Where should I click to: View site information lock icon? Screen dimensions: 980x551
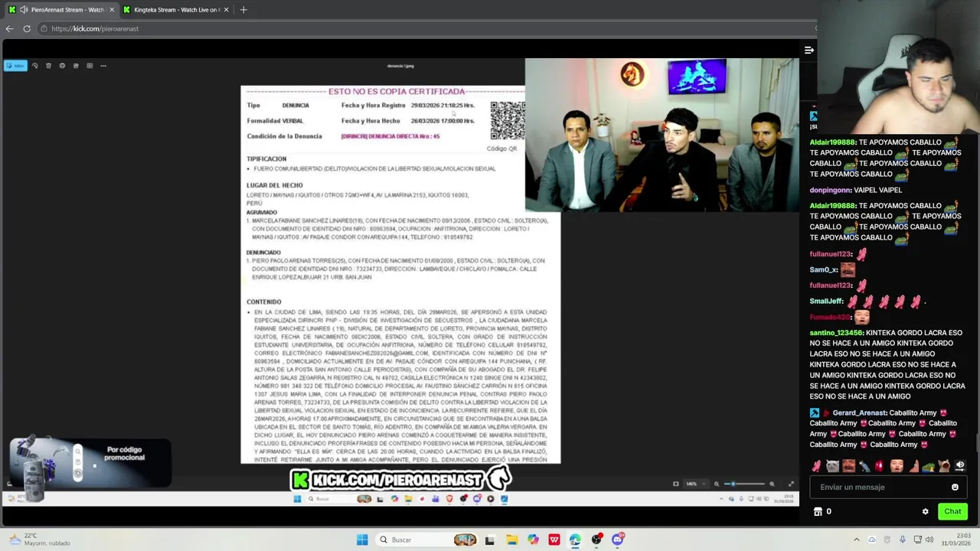tap(44, 29)
